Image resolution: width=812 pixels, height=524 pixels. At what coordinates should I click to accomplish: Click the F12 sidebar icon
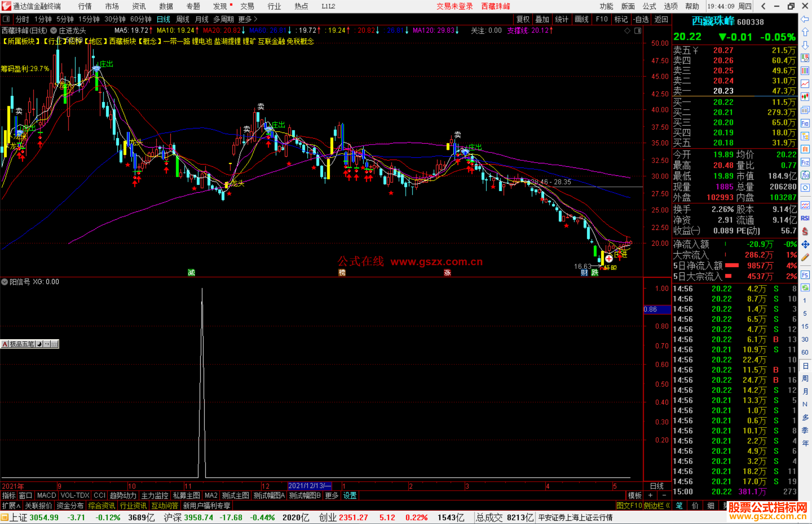click(x=805, y=162)
